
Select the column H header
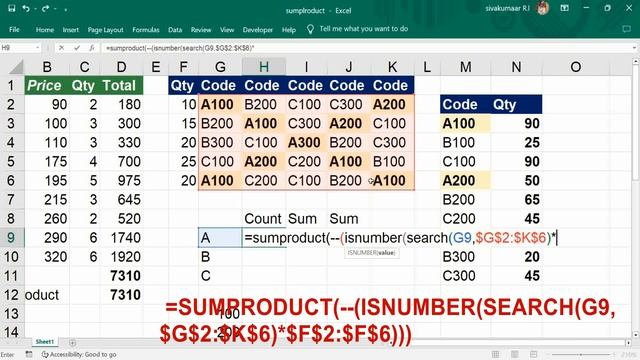264,67
